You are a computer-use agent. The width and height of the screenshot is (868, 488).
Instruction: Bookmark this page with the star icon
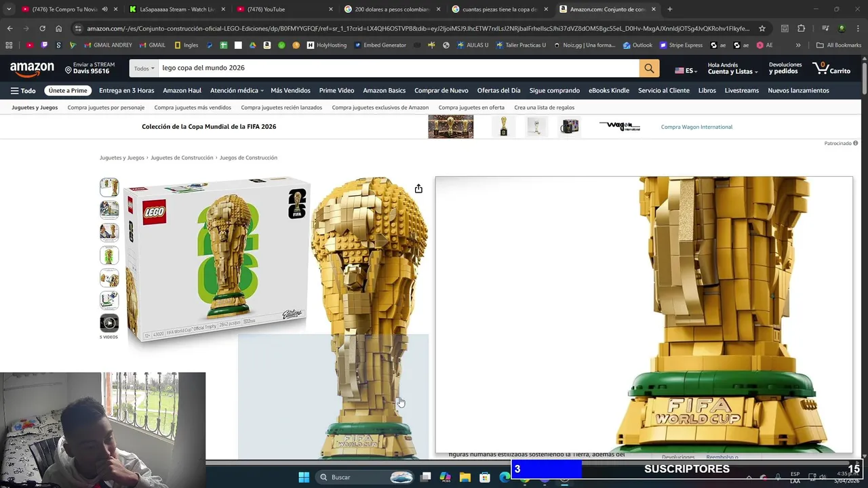762,28
